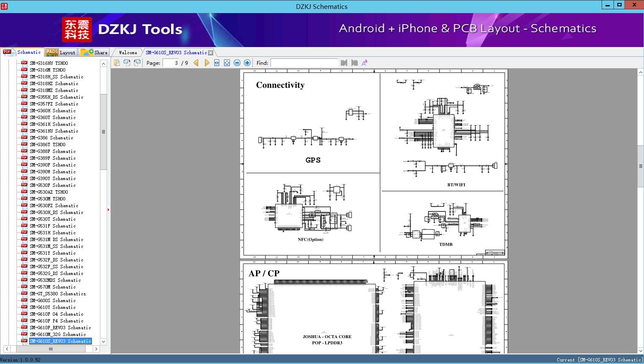Open SM-G600S Schematic
Screen dimensions: 644x364
pyautogui.click(x=53, y=300)
